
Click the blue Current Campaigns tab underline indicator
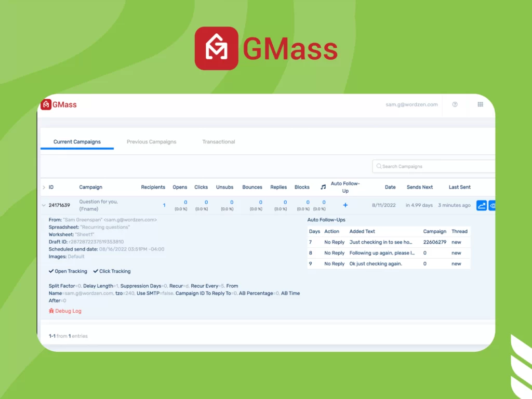(77, 150)
